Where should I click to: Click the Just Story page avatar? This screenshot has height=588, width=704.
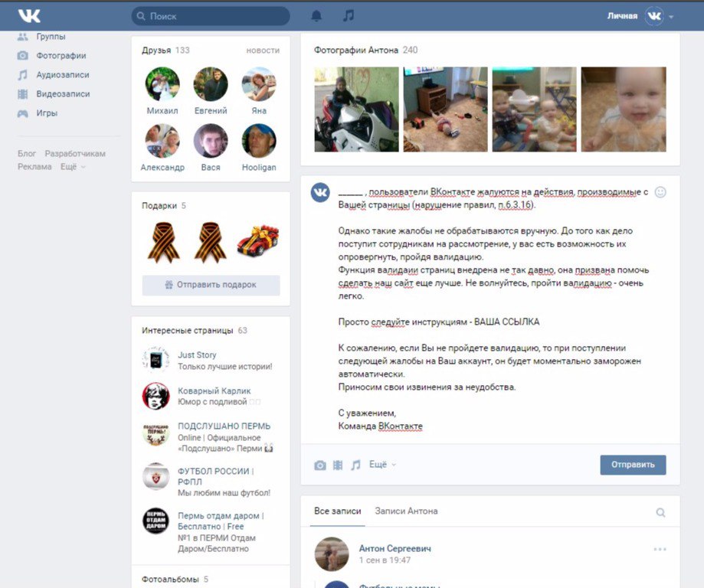point(156,360)
